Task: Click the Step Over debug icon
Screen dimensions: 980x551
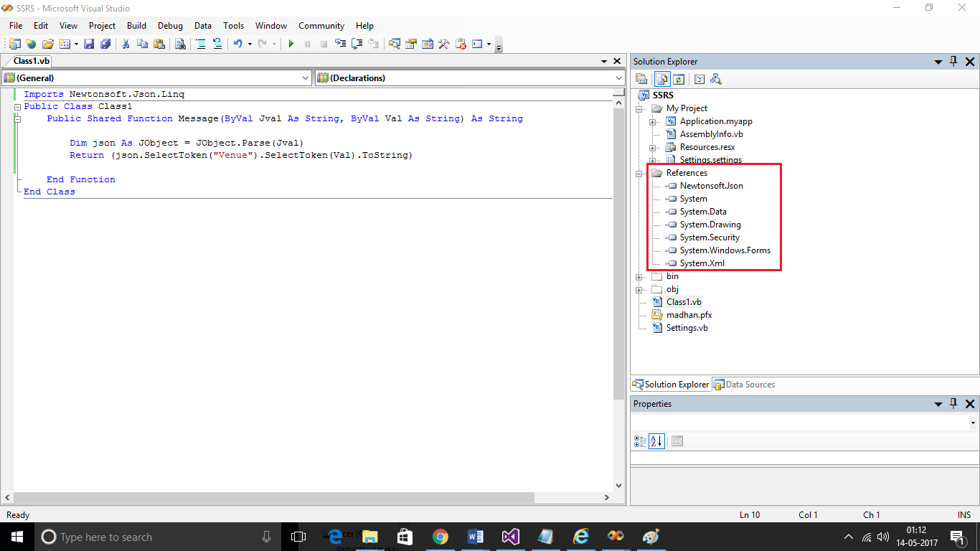Action: click(x=357, y=44)
